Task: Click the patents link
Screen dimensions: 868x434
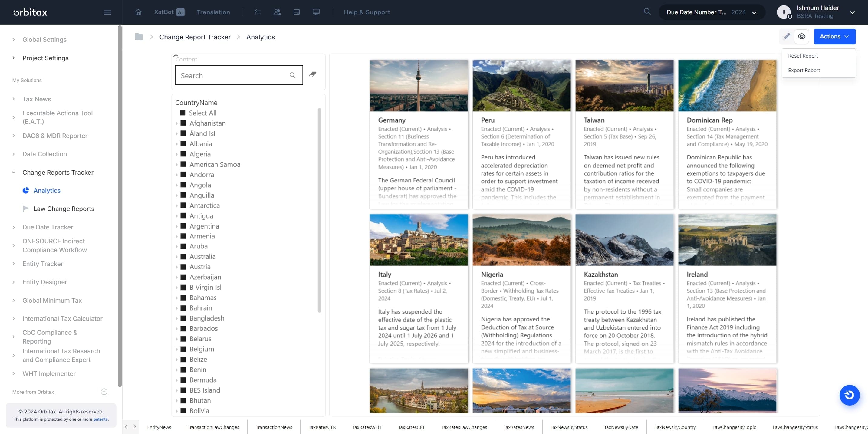Action: [x=100, y=419]
